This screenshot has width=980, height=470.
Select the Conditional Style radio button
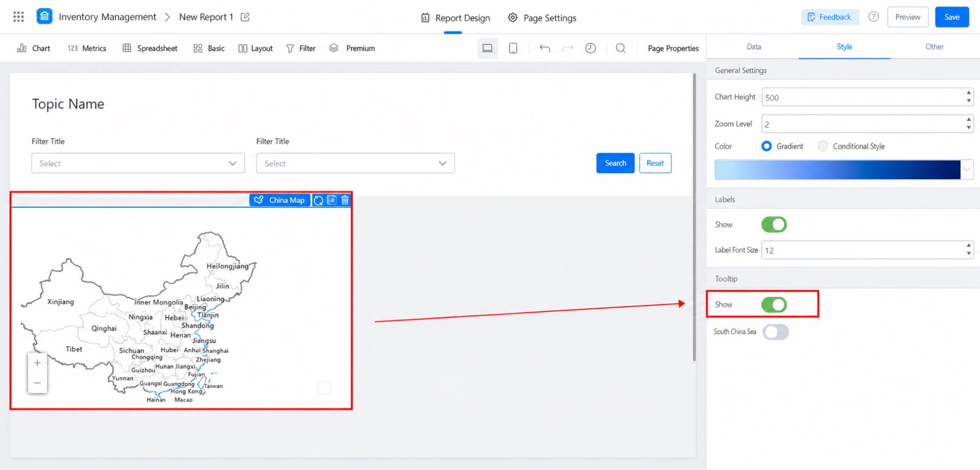[823, 146]
